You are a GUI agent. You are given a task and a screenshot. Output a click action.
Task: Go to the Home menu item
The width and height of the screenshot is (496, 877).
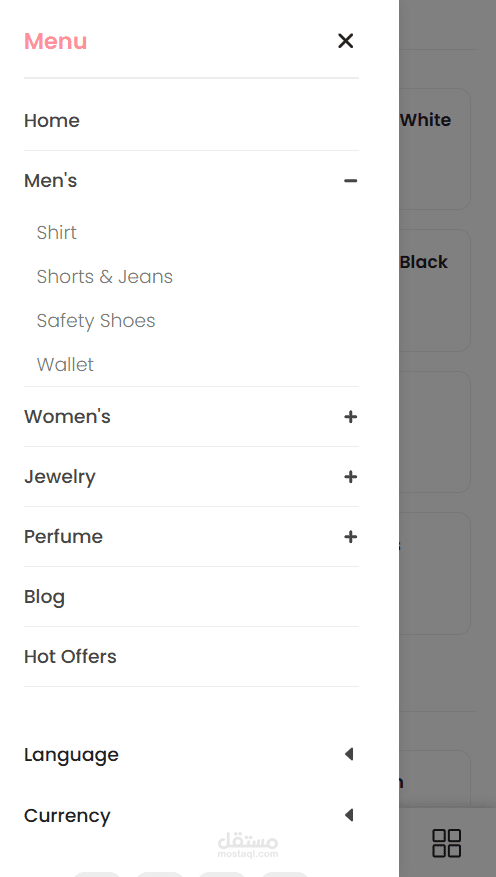click(x=52, y=120)
